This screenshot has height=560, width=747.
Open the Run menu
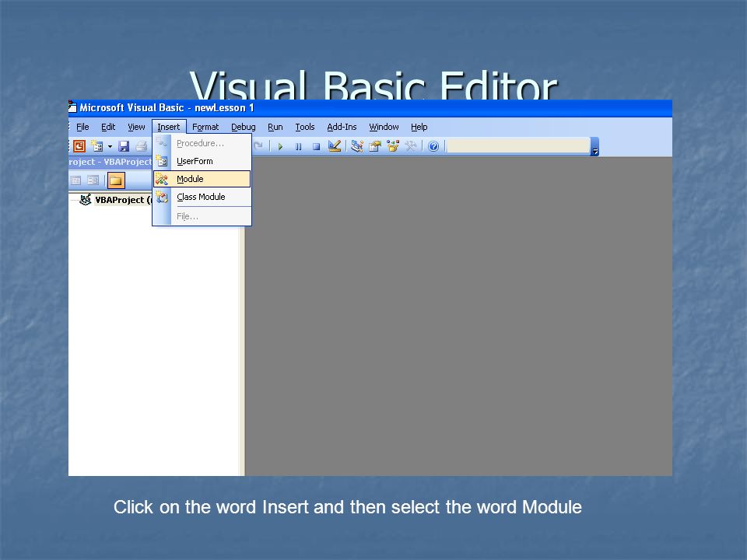tap(275, 127)
